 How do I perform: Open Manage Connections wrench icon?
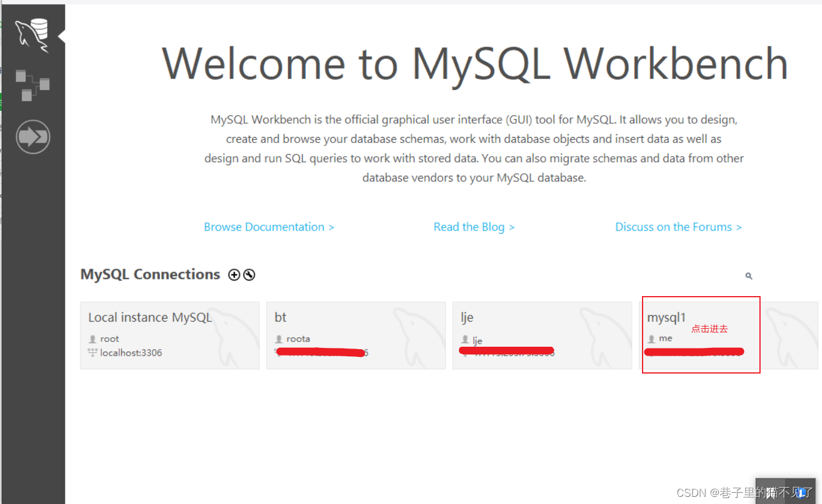[x=249, y=275]
